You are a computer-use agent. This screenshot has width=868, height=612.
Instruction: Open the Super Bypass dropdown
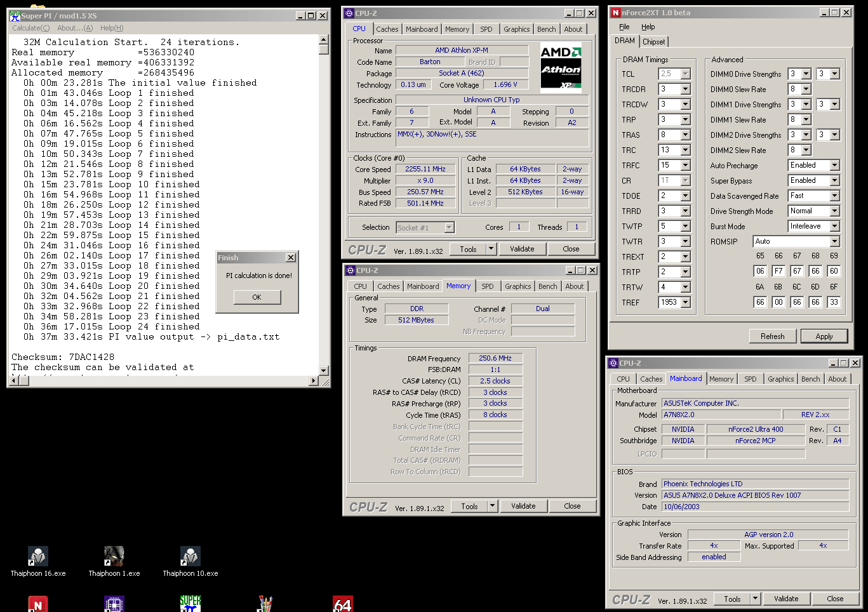tap(834, 180)
